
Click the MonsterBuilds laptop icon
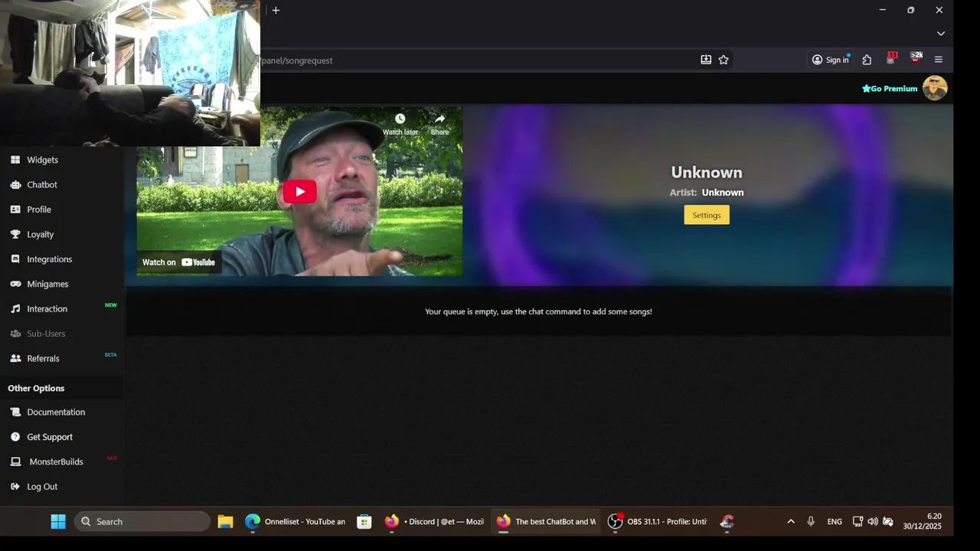pos(15,462)
